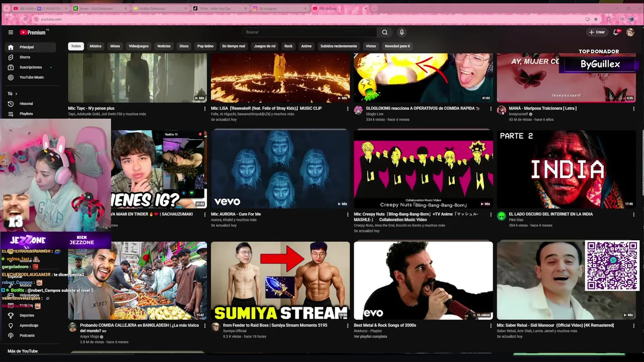Open options for Mix: LiSA ReawakeR video

tap(348, 109)
